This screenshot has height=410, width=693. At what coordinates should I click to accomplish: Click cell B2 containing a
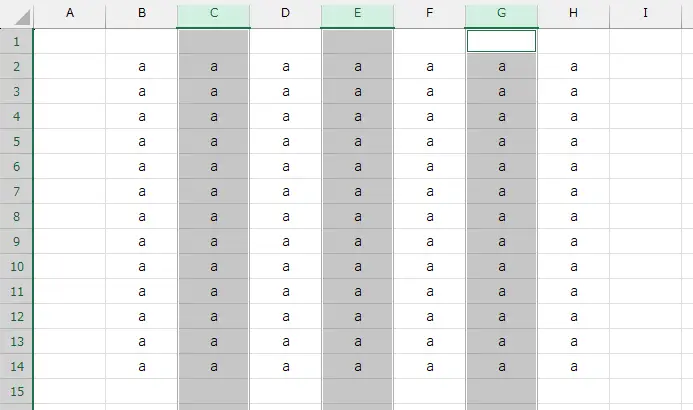(x=141, y=67)
